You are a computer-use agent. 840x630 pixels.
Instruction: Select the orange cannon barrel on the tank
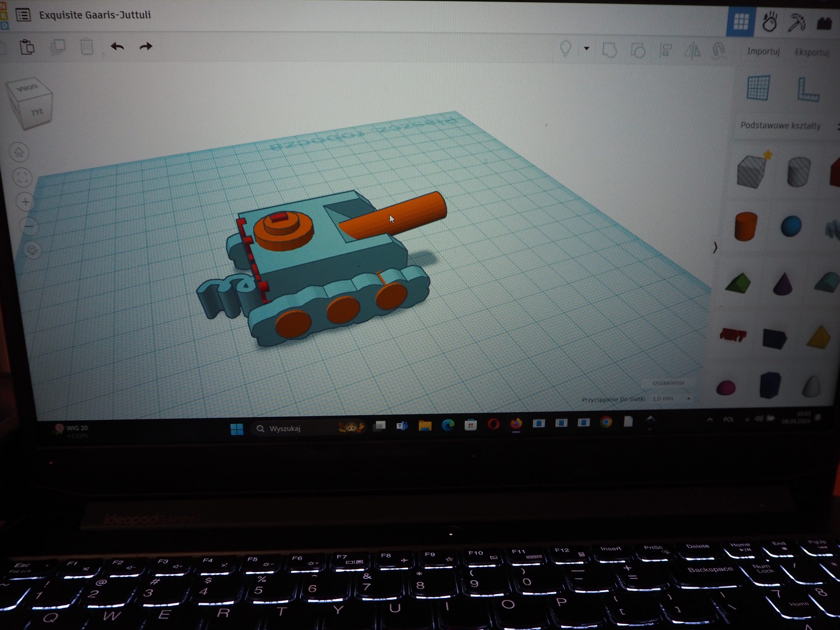click(x=395, y=215)
